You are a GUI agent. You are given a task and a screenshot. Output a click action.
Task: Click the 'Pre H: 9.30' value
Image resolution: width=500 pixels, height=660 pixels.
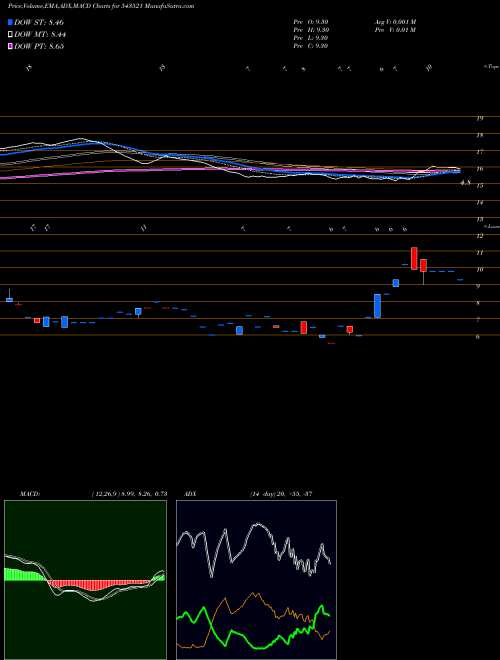pos(311,30)
